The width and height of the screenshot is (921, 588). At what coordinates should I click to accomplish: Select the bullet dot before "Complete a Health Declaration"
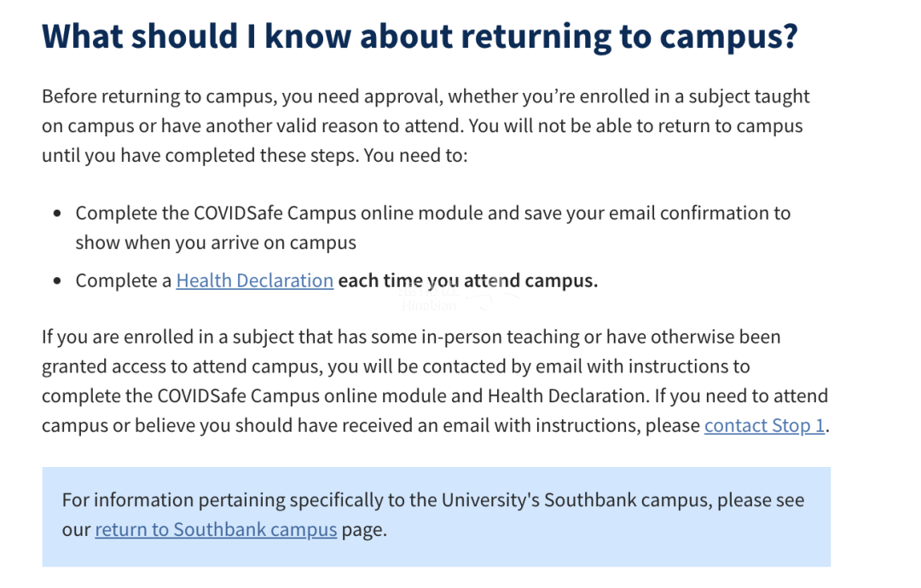point(57,280)
